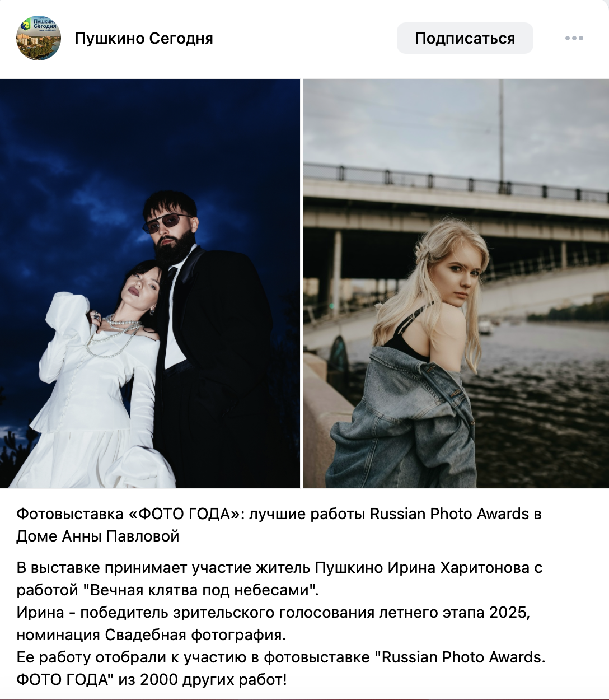This screenshot has width=609, height=700.
Task: Subscribe using the Подписаться button
Action: [465, 38]
